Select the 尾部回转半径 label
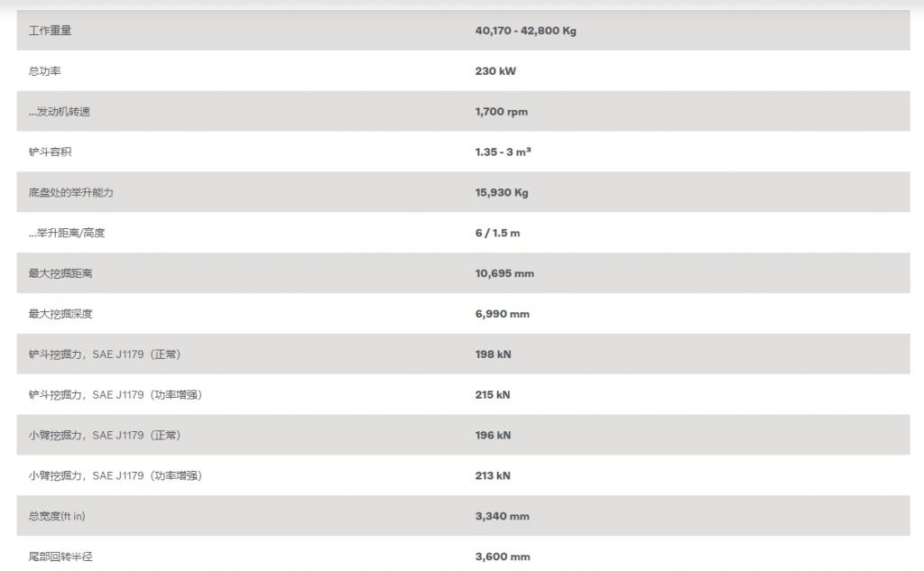This screenshot has height=571, width=924. (x=60, y=557)
